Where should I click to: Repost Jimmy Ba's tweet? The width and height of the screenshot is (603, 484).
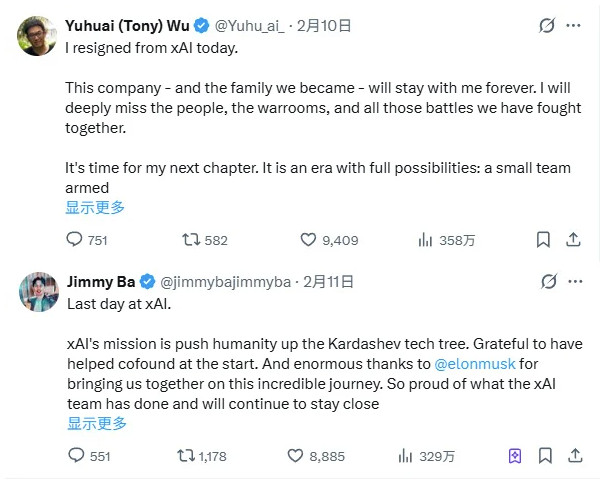[x=186, y=456]
